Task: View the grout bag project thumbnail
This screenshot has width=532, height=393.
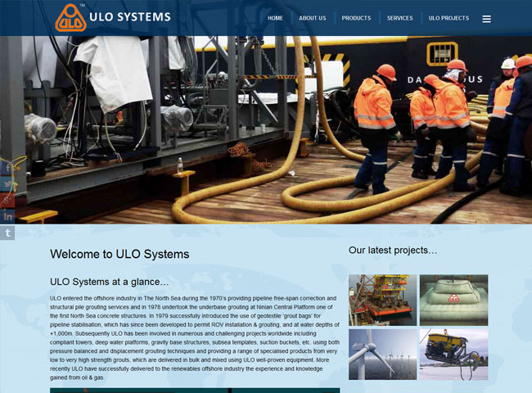Action: [x=453, y=300]
